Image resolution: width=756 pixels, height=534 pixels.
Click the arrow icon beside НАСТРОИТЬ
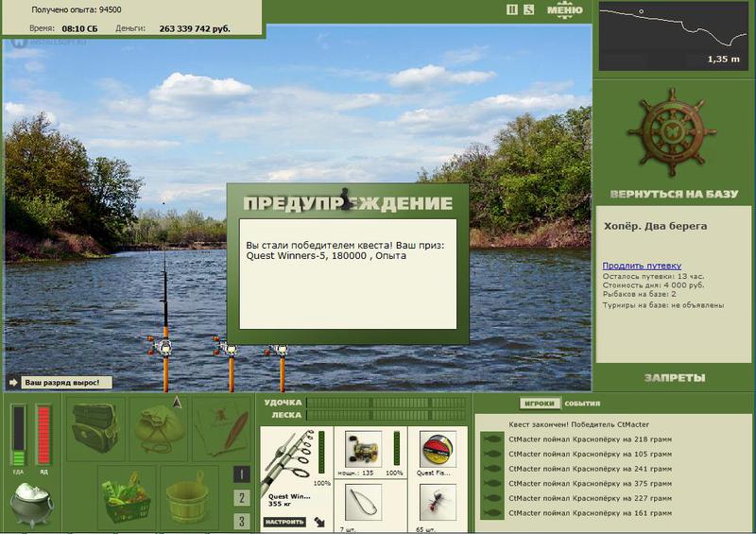pos(319,522)
